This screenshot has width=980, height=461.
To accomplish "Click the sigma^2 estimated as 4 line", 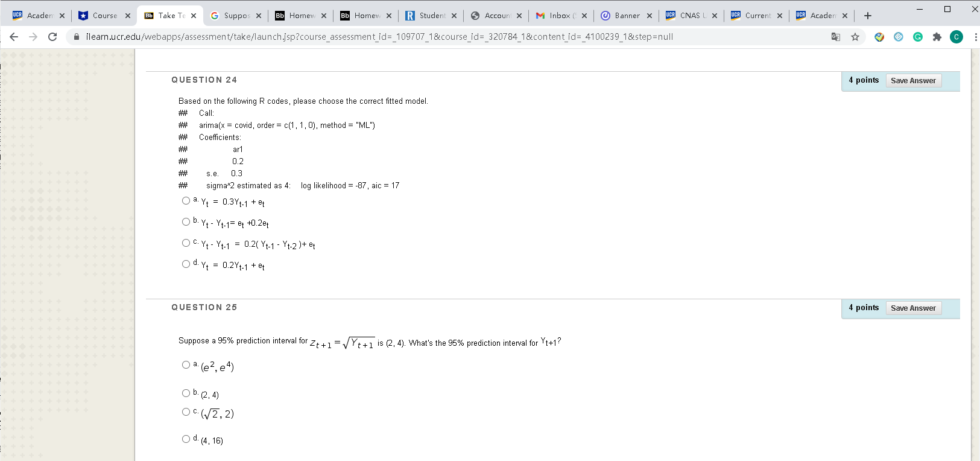I will 303,186.
